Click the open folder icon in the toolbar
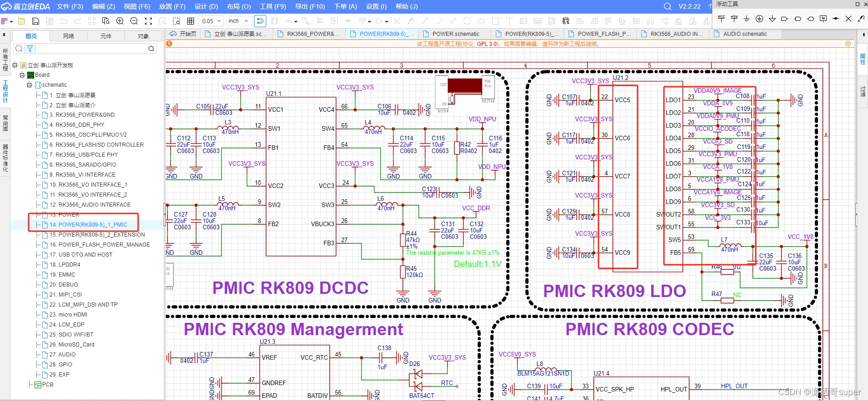The width and height of the screenshot is (868, 401). pos(21,21)
